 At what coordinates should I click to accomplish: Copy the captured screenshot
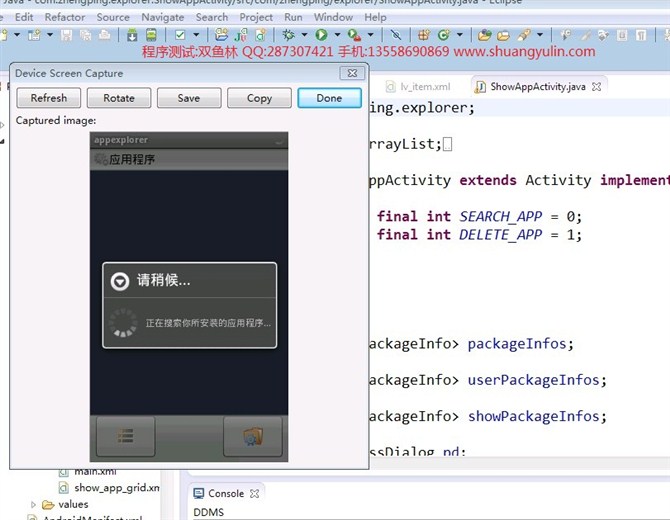(x=259, y=98)
